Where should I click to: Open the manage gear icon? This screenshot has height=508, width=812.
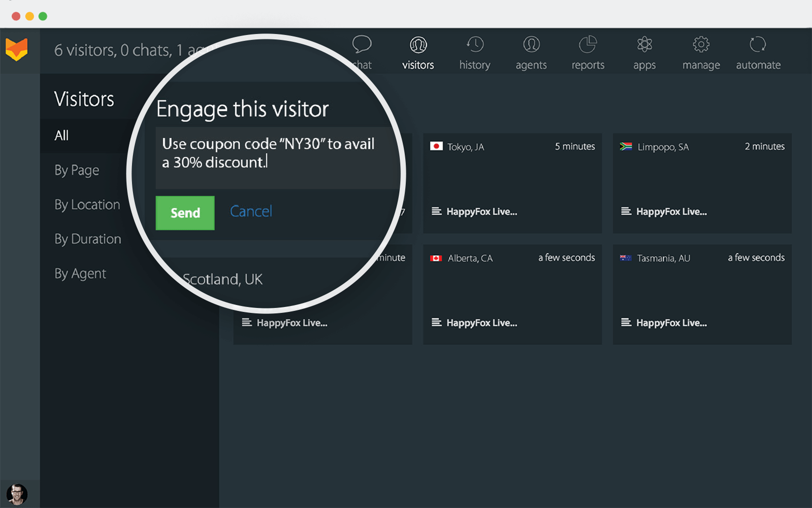coord(701,45)
